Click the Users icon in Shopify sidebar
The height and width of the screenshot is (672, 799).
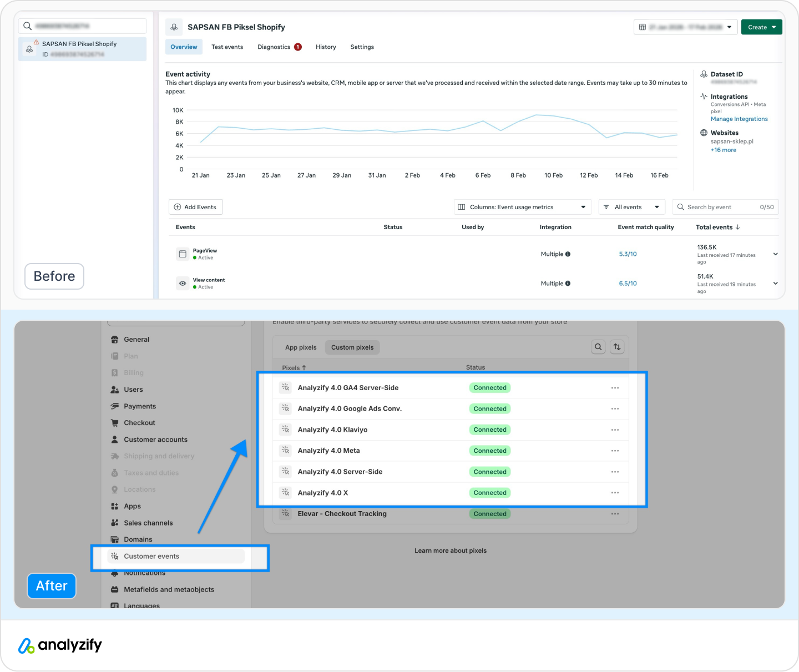115,390
